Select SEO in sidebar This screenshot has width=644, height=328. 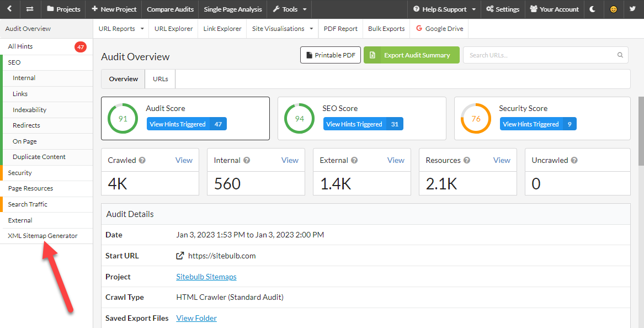[47, 62]
